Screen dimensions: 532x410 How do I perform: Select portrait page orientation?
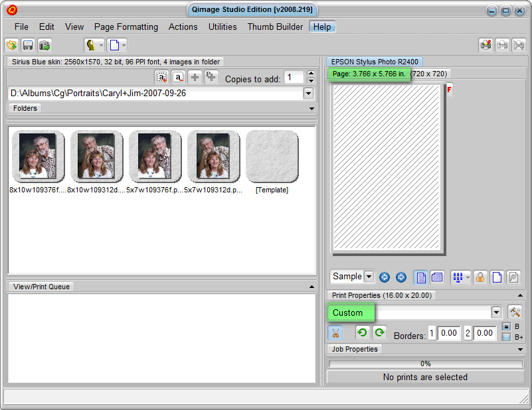click(x=420, y=277)
